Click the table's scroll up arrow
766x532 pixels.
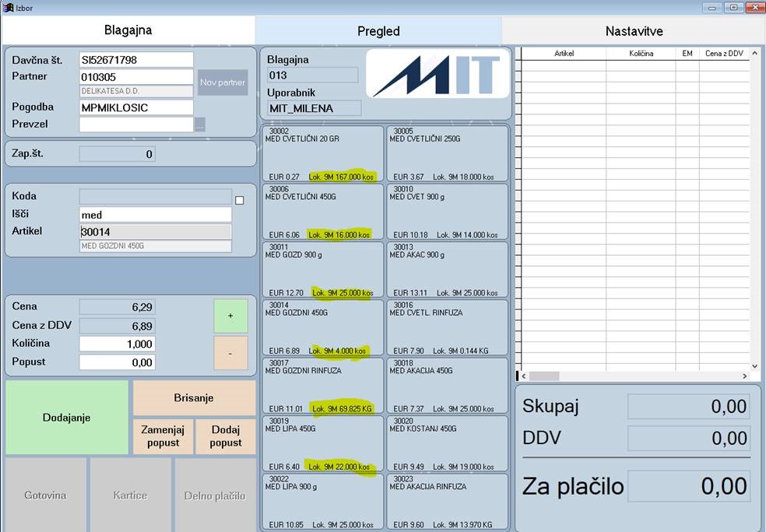(x=754, y=53)
